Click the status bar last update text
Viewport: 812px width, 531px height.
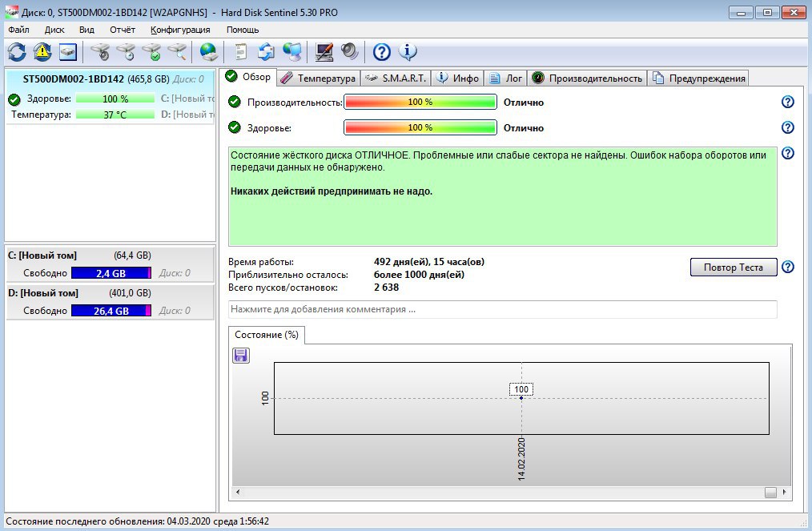click(137, 521)
